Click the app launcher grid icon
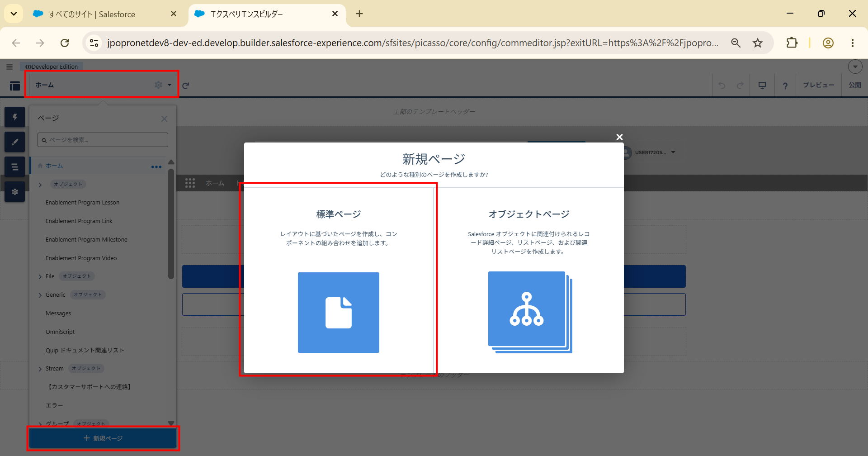The height and width of the screenshot is (456, 868). (x=190, y=183)
